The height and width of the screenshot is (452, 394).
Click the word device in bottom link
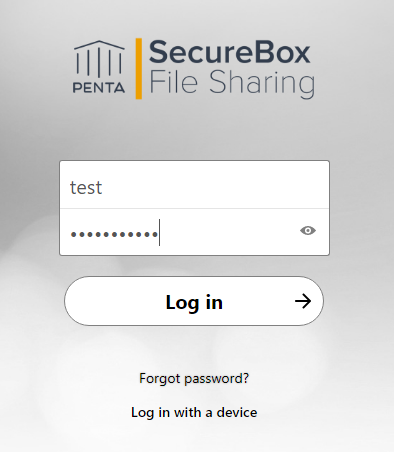point(237,412)
